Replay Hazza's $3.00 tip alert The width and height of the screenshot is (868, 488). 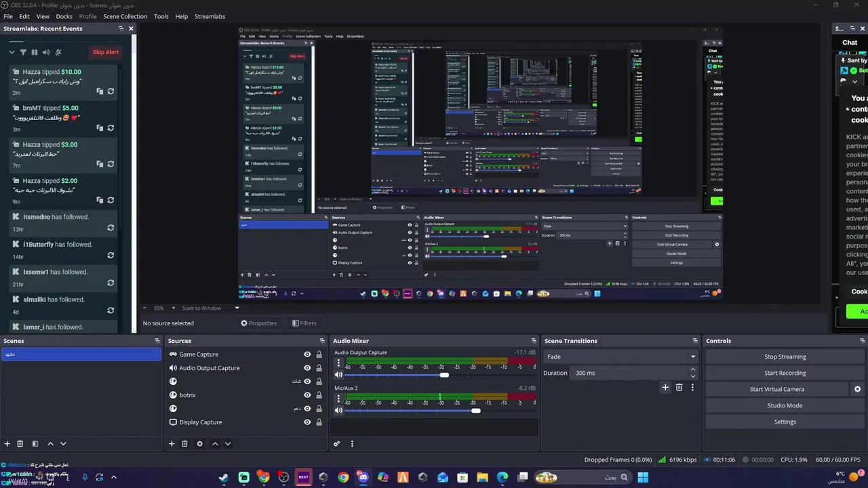pos(111,164)
